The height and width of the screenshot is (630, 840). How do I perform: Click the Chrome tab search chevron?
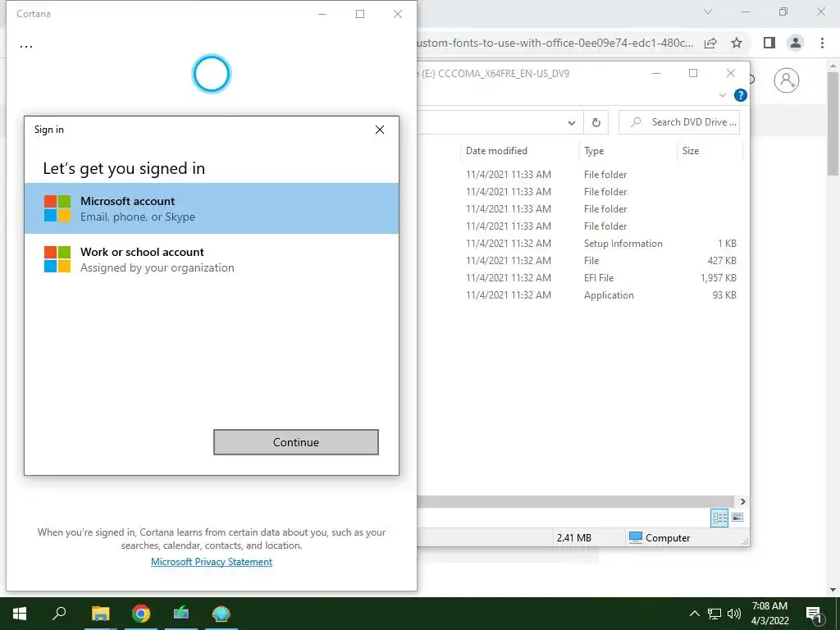(708, 11)
